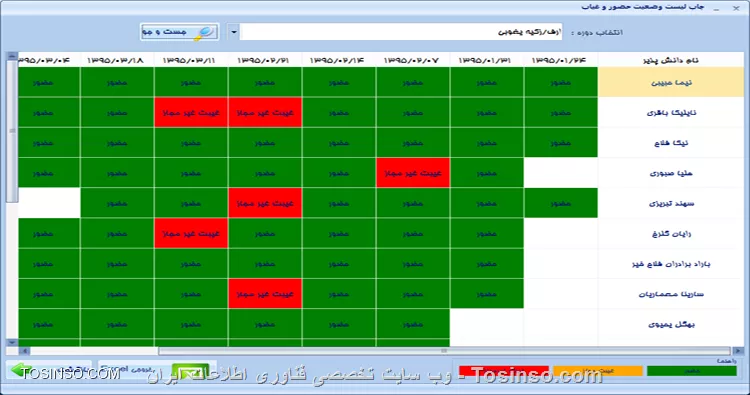
Task: Click the green arrow back button
Action: (49, 370)
